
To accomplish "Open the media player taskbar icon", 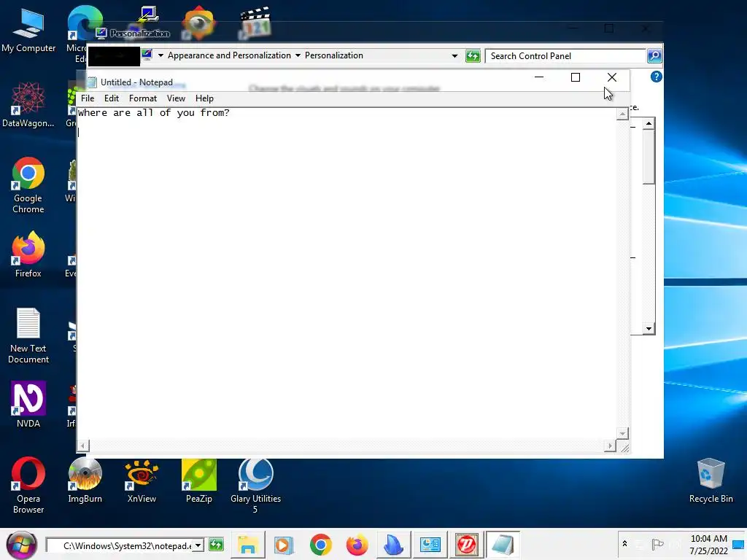I will point(284,545).
